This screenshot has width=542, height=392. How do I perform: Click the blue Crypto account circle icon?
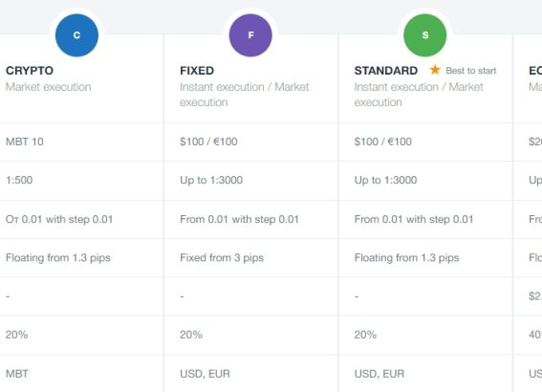(76, 35)
